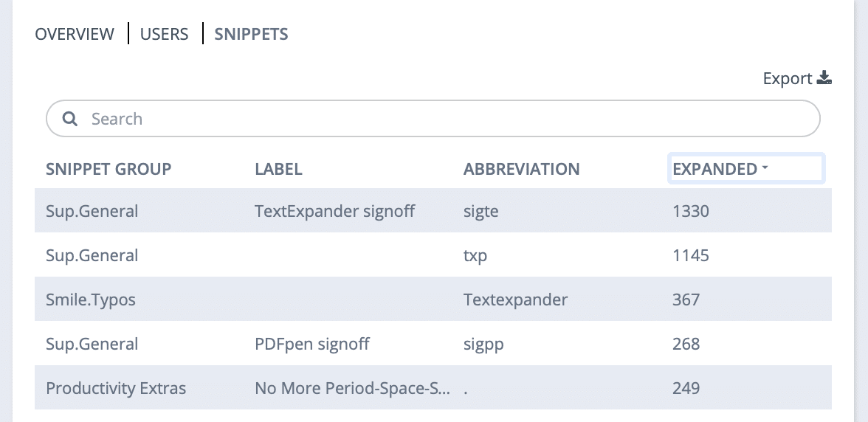Click the magnifying glass search icon

coord(69,118)
